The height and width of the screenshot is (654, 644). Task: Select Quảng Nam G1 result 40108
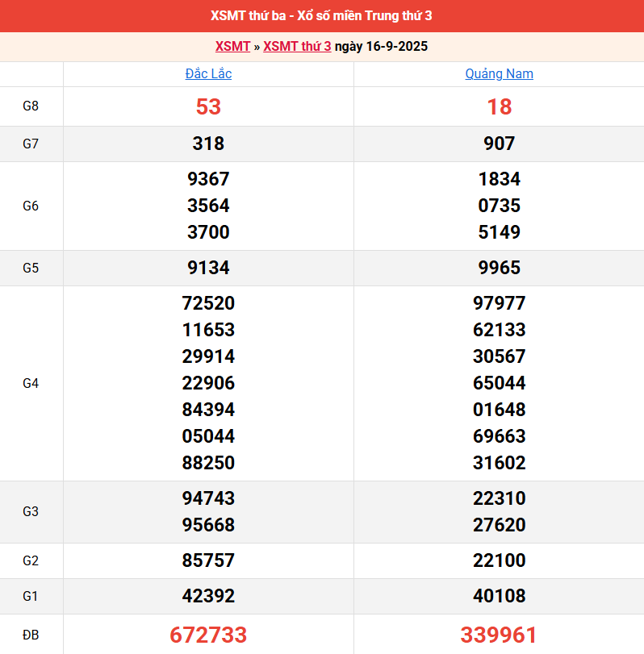(499, 596)
